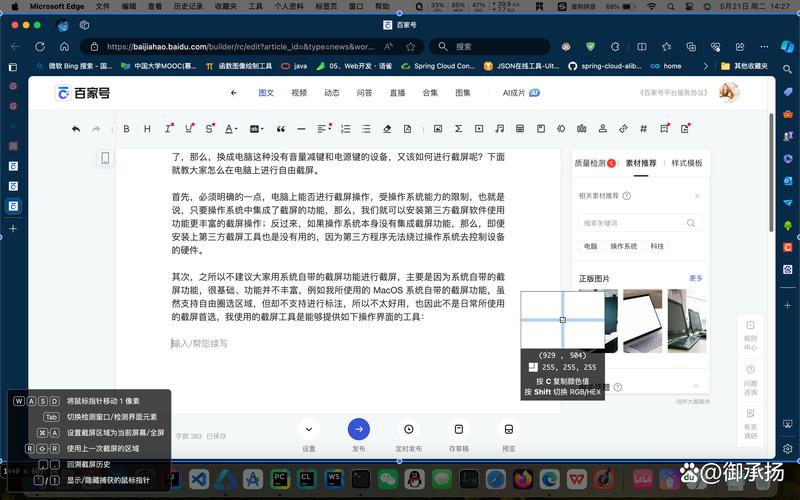Click the Edge 搜索 search box
The height and width of the screenshot is (500, 800).
click(x=490, y=46)
